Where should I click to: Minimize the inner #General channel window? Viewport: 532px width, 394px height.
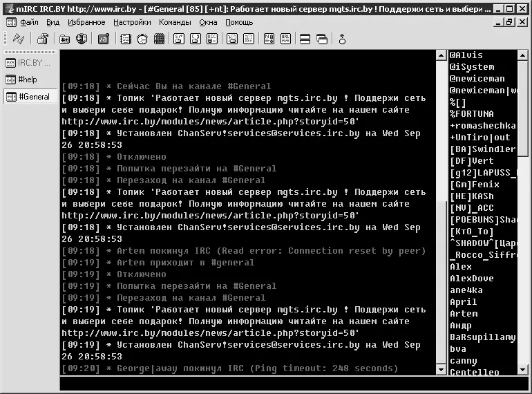coord(498,22)
